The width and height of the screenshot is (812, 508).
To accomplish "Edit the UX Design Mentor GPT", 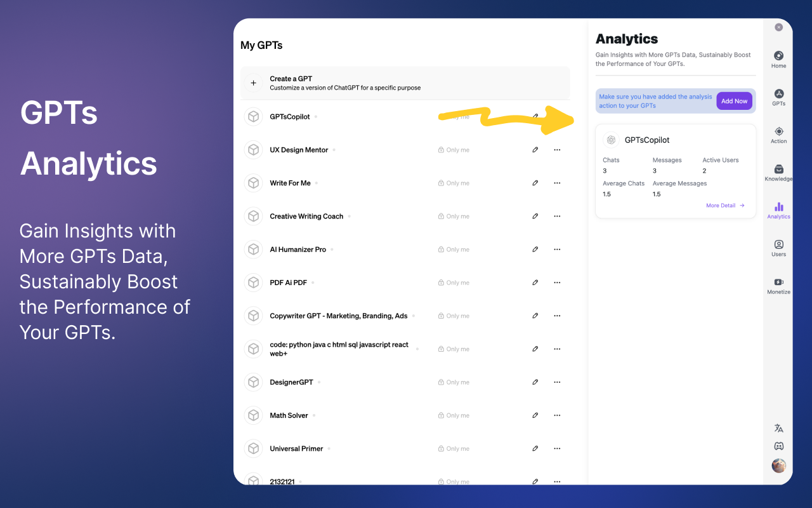I will pos(535,150).
